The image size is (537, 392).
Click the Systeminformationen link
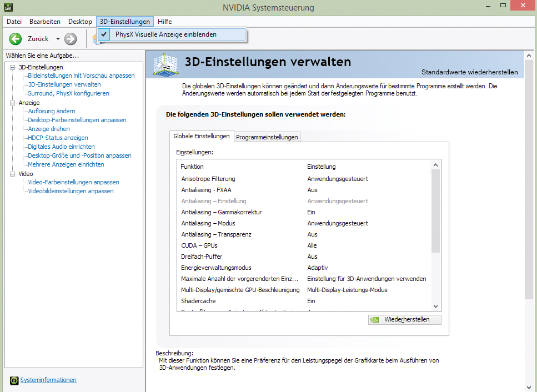coord(48,380)
